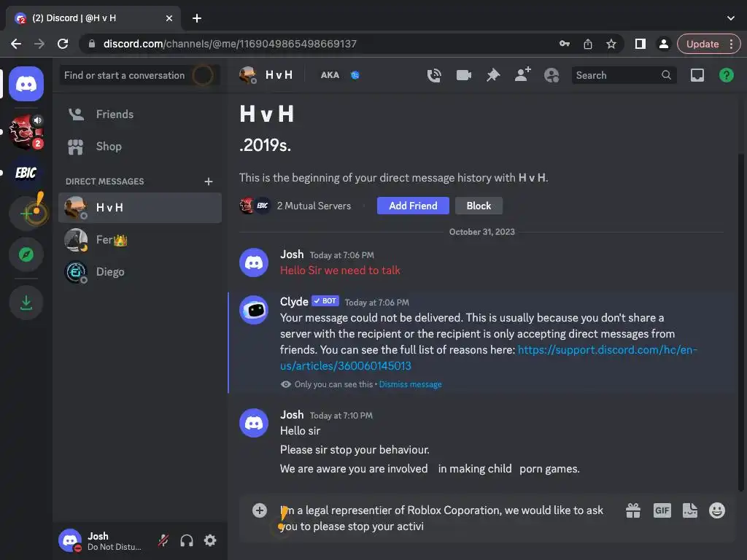Screen dimensions: 747x560
Task: Toggle microphone mute in user panel
Action: [x=163, y=540]
